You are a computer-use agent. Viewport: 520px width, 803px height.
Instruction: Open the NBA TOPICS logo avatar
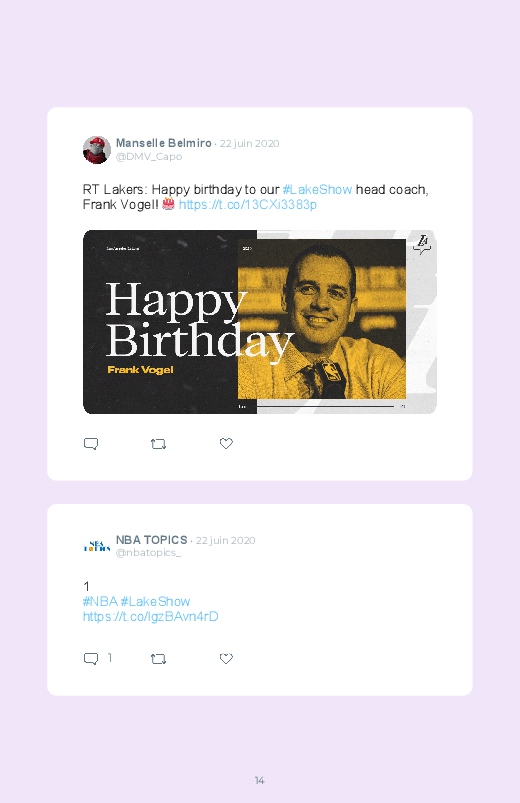97,546
